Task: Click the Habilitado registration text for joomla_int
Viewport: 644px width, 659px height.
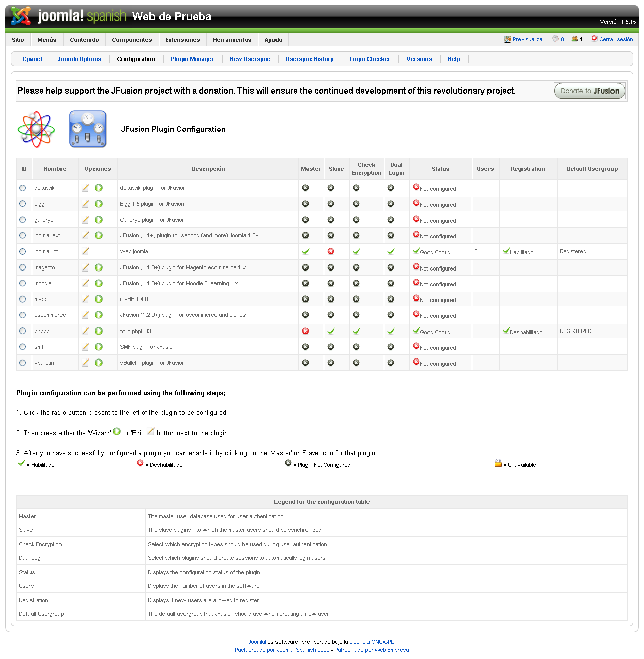Action: (522, 252)
